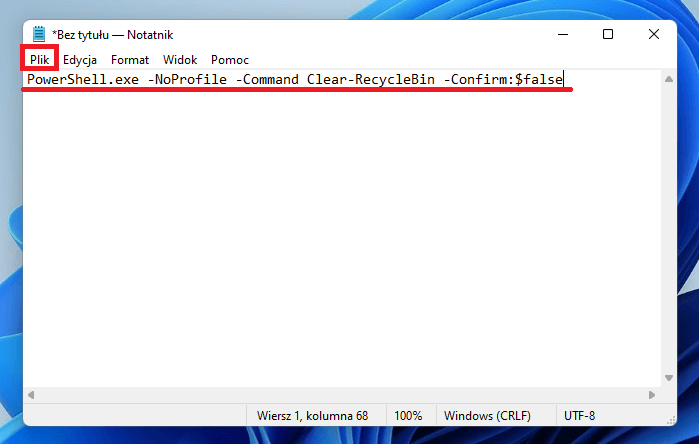Click the vertical scrollbar up arrow
This screenshot has width=699, height=444.
click(669, 79)
